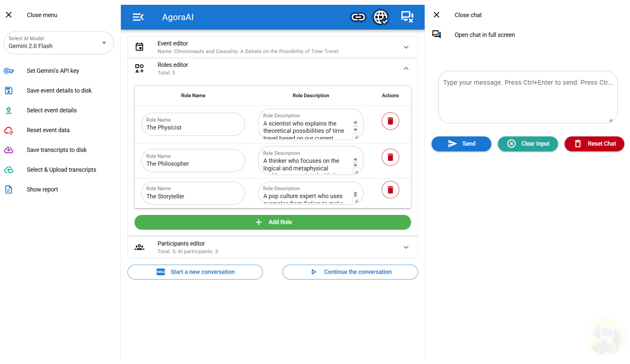Open Select AI Model dropdown

[x=59, y=43]
